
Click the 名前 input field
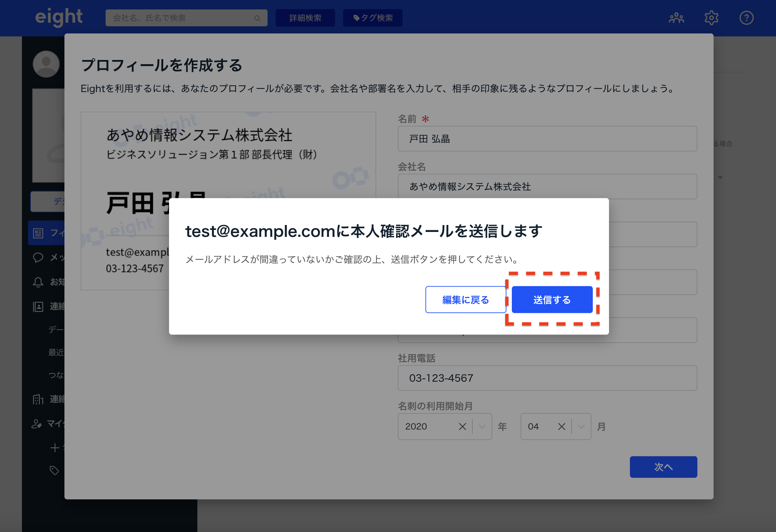tap(547, 139)
